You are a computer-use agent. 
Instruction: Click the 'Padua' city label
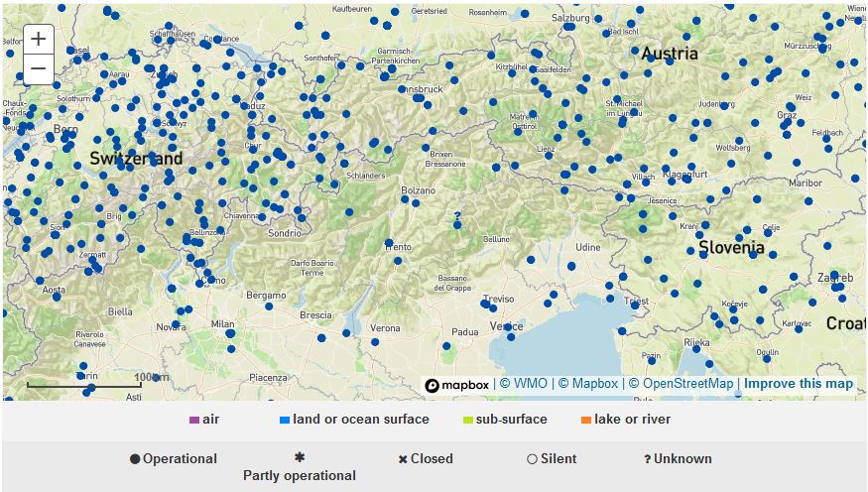tap(464, 332)
